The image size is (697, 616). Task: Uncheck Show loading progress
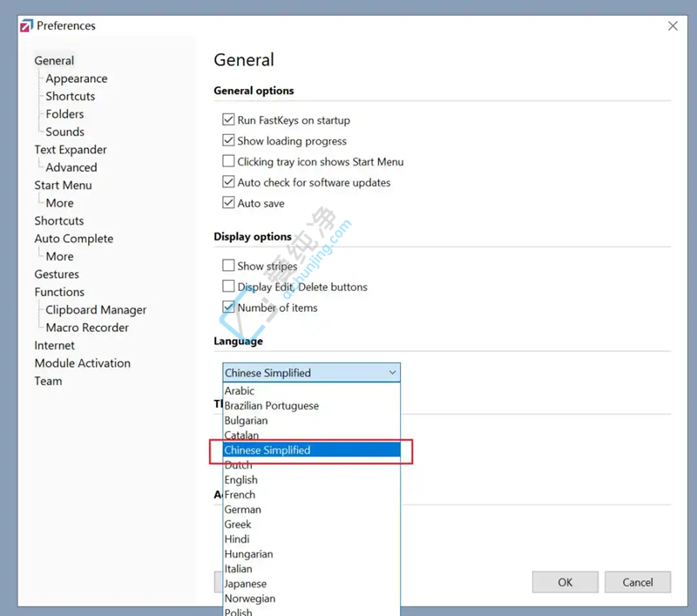[228, 140]
